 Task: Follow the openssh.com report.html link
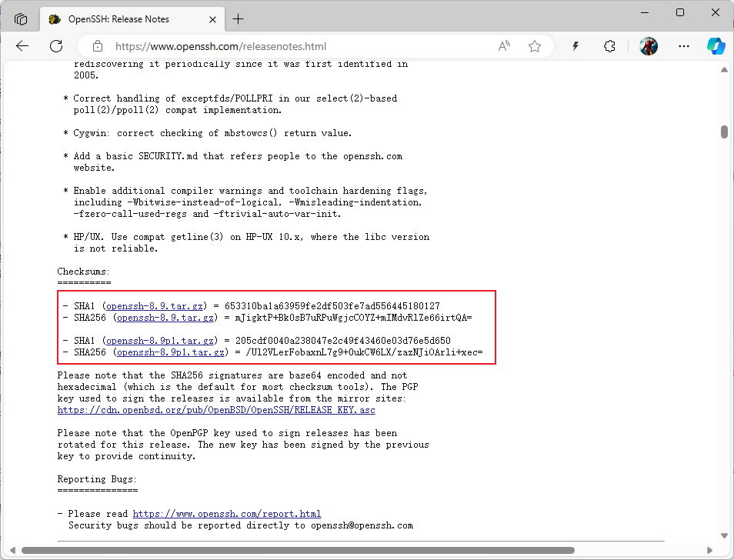(x=226, y=514)
